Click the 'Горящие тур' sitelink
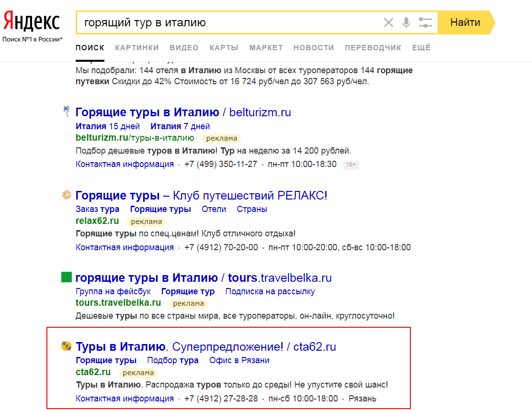 pyautogui.click(x=188, y=291)
